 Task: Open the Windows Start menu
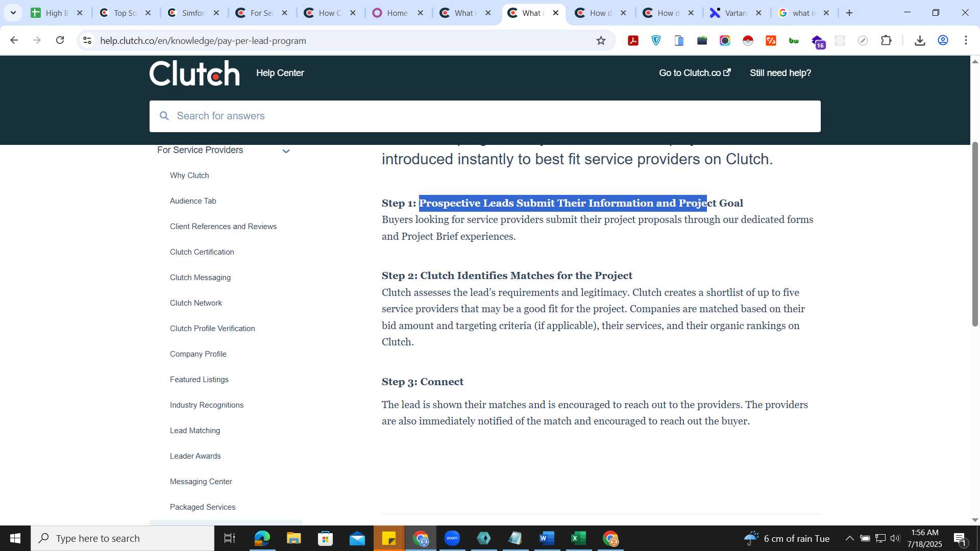[15, 538]
